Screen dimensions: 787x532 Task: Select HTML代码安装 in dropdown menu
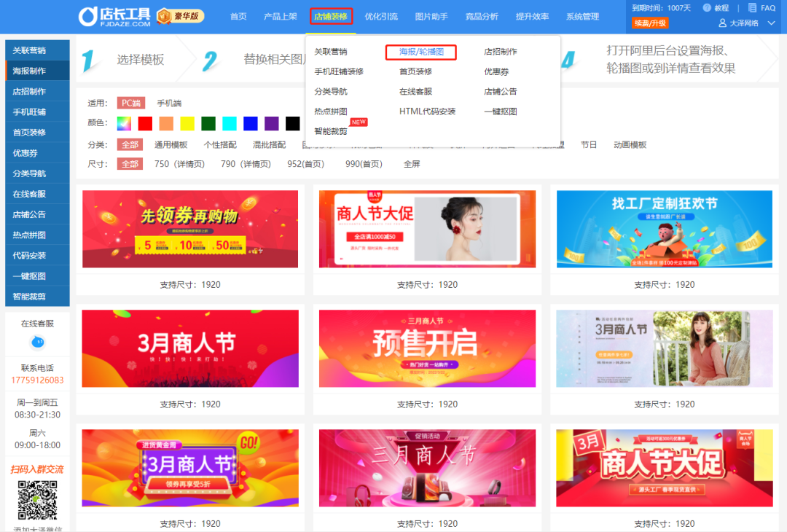coord(427,112)
